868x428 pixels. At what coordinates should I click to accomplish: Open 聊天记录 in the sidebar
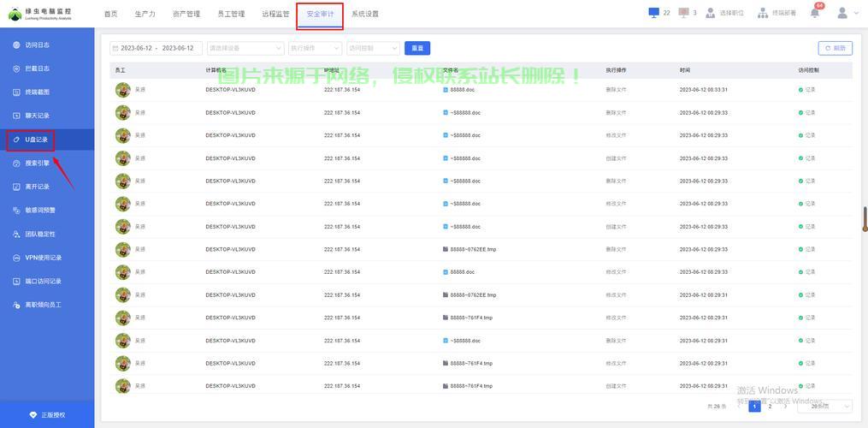point(37,116)
